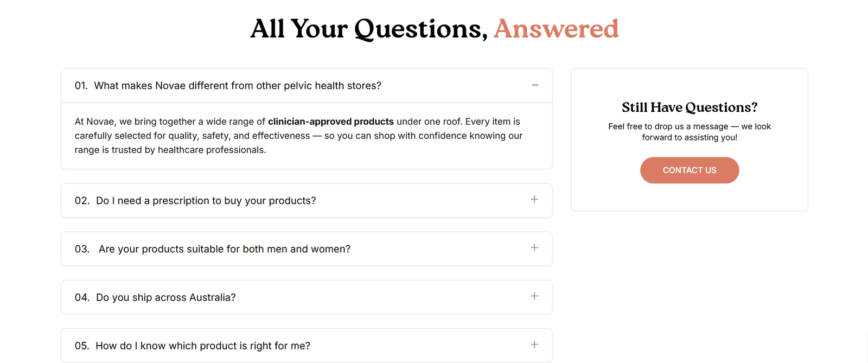Click the plus icon on question 03

[x=534, y=248]
